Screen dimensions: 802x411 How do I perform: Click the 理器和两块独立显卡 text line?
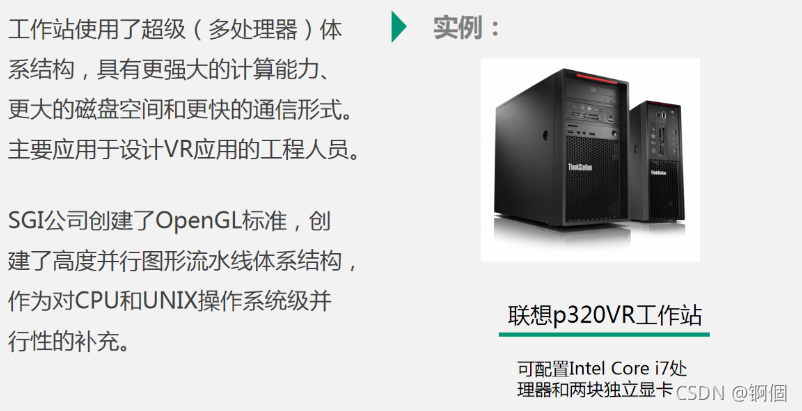click(x=595, y=390)
